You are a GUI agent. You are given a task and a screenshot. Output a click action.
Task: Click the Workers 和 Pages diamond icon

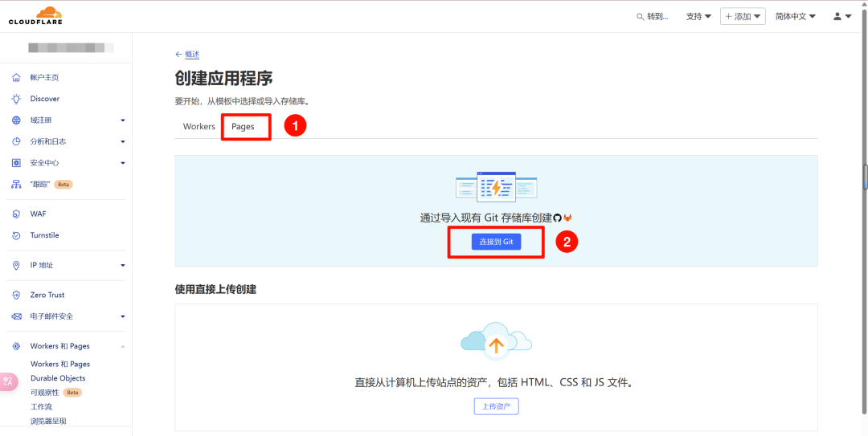17,346
